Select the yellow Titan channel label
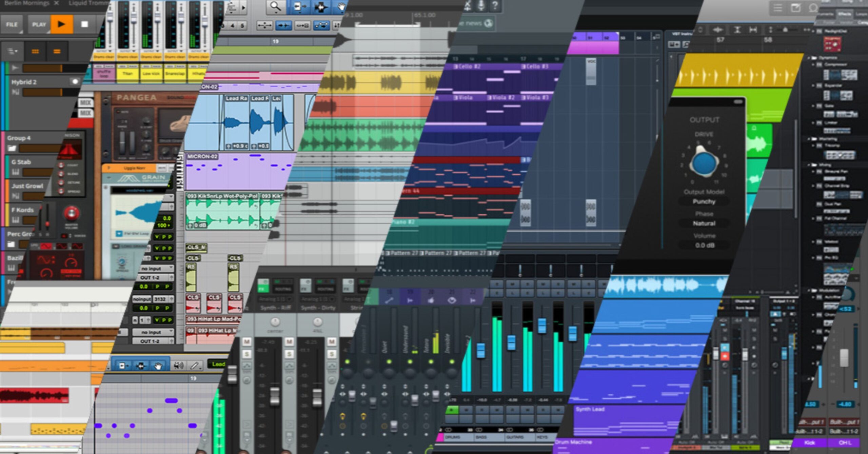This screenshot has height=454, width=868. (127, 73)
